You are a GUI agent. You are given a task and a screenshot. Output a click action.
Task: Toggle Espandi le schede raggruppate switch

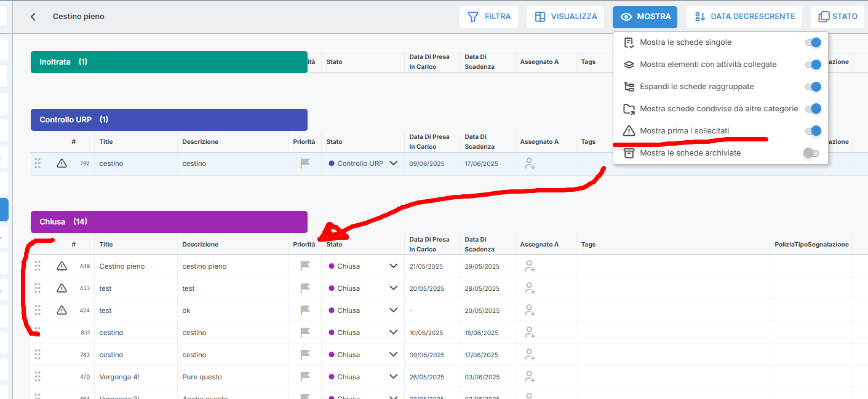[x=813, y=87]
